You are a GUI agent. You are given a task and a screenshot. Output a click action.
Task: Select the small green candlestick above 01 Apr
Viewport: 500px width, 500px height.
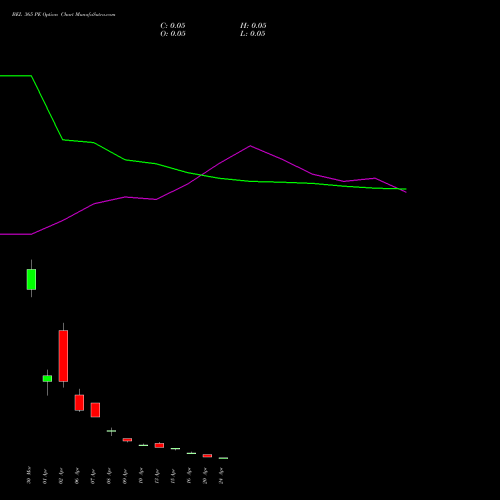click(x=47, y=379)
